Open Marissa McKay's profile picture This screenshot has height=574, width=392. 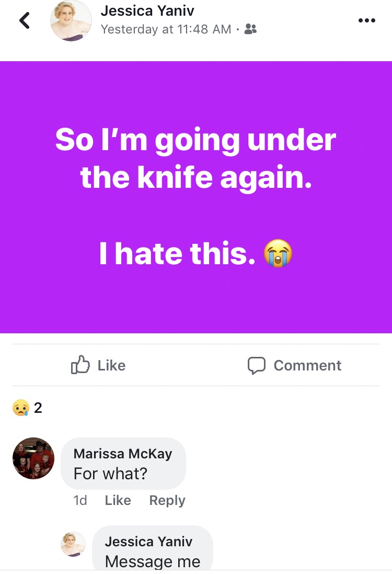(33, 458)
